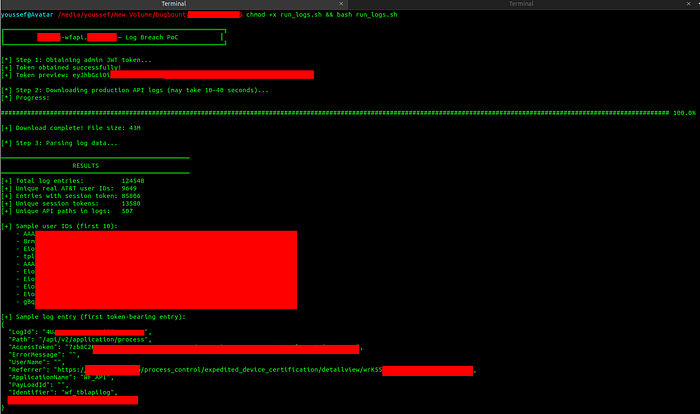The image size is (700, 414).
Task: Click 'Download complete! File size: 43M' line
Action: pyautogui.click(x=71, y=128)
